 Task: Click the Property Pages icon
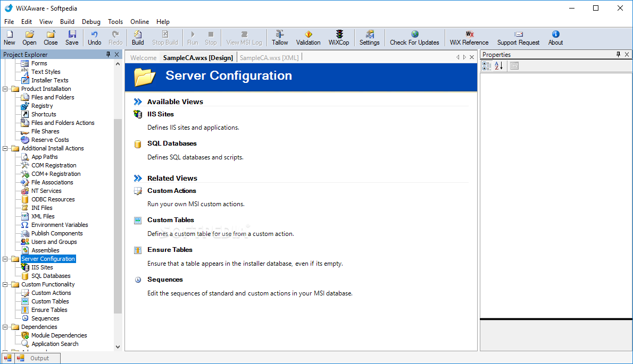coord(514,66)
